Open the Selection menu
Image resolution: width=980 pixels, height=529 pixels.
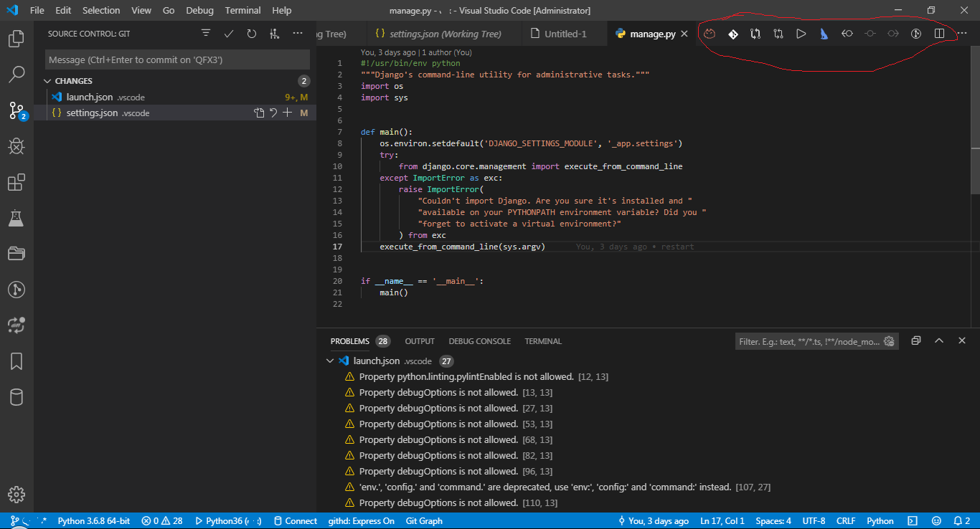pyautogui.click(x=101, y=11)
